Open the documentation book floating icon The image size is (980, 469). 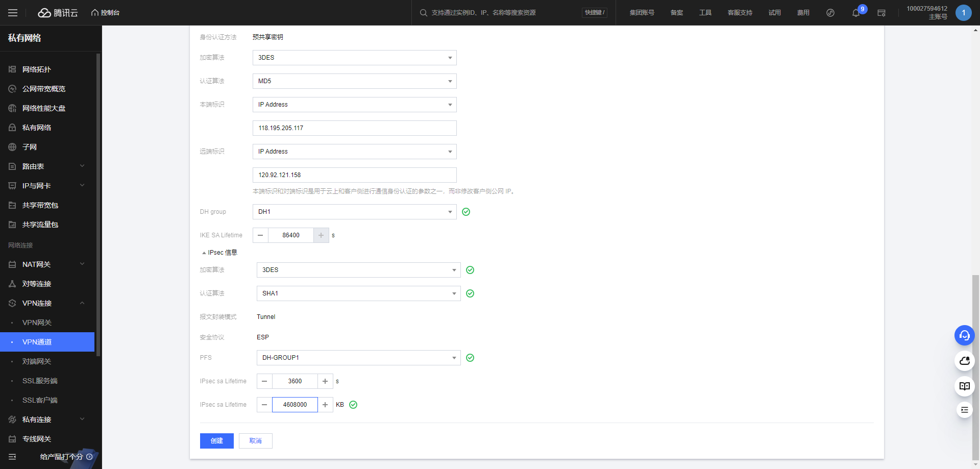(964, 386)
